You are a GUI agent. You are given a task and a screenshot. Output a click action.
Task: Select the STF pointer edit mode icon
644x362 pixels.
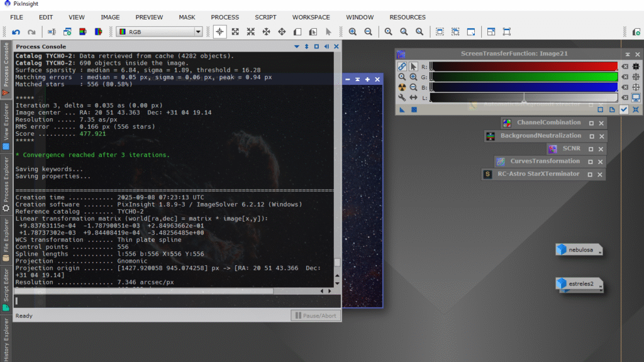(x=413, y=67)
